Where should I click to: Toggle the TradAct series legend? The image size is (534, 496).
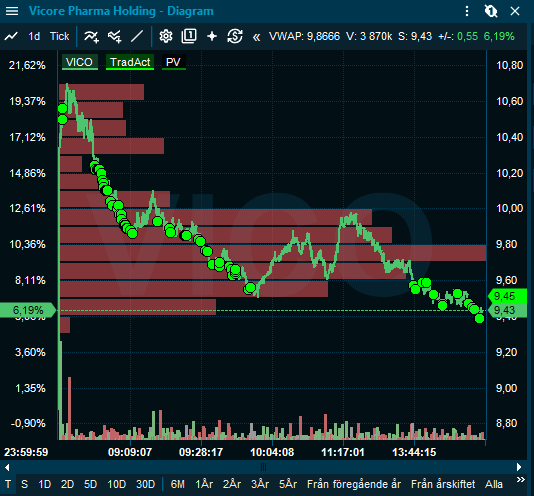point(130,62)
